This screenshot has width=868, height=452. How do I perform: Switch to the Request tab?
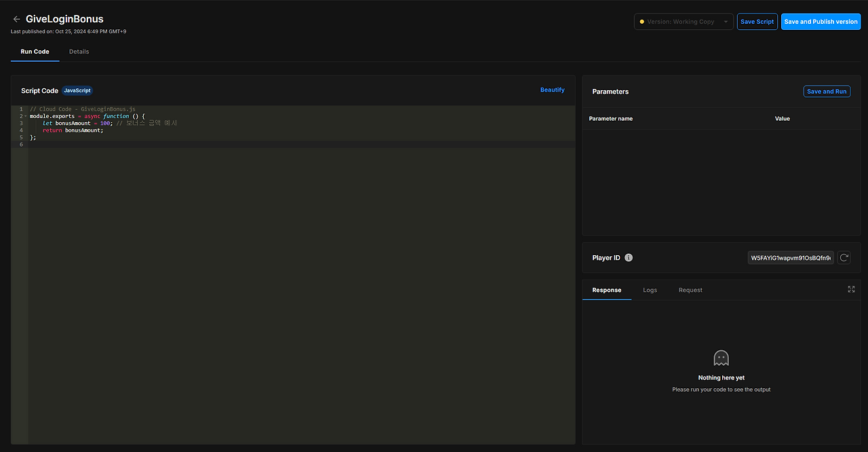pos(690,290)
